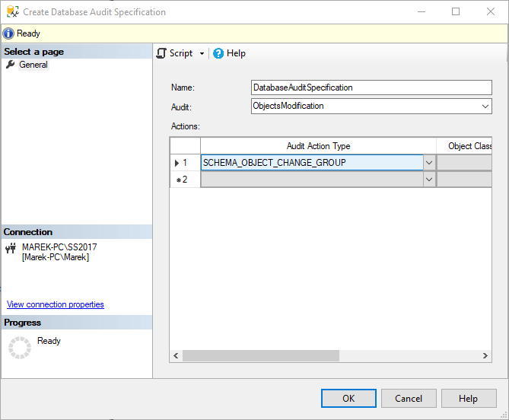The width and height of the screenshot is (509, 420).
Task: Confirm with the OK button
Action: click(348, 398)
